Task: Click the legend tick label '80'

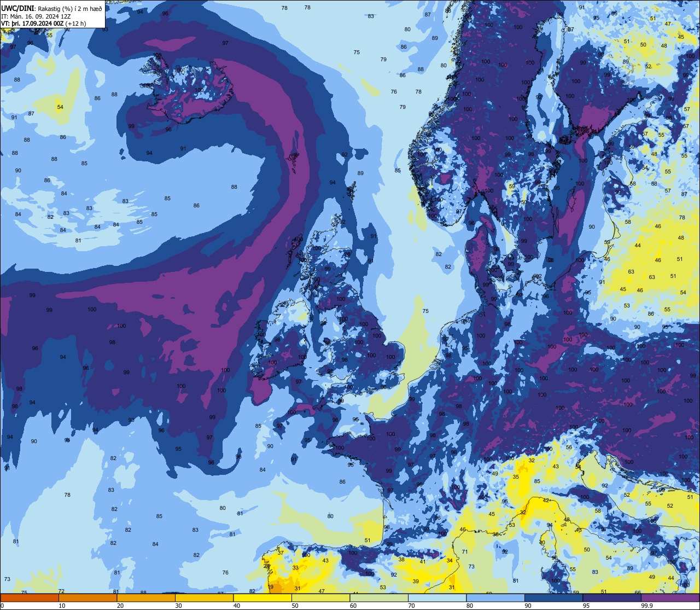Action: pyautogui.click(x=470, y=606)
